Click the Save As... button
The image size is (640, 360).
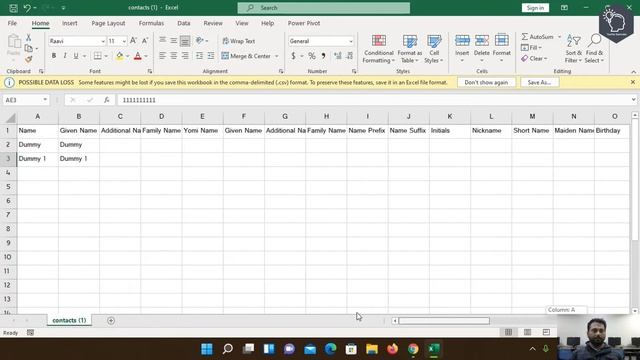point(539,82)
